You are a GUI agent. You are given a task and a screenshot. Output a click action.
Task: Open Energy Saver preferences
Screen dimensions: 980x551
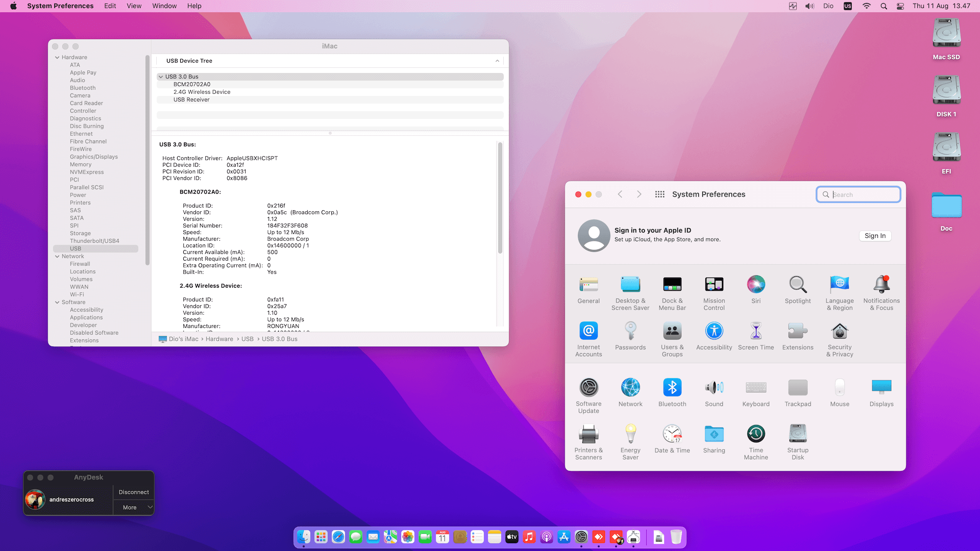coord(630,442)
